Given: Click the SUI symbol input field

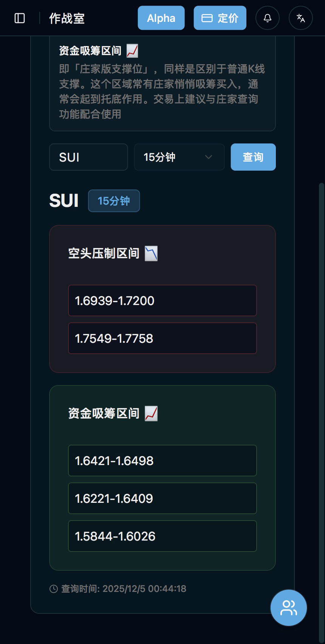Looking at the screenshot, I should click(x=88, y=157).
